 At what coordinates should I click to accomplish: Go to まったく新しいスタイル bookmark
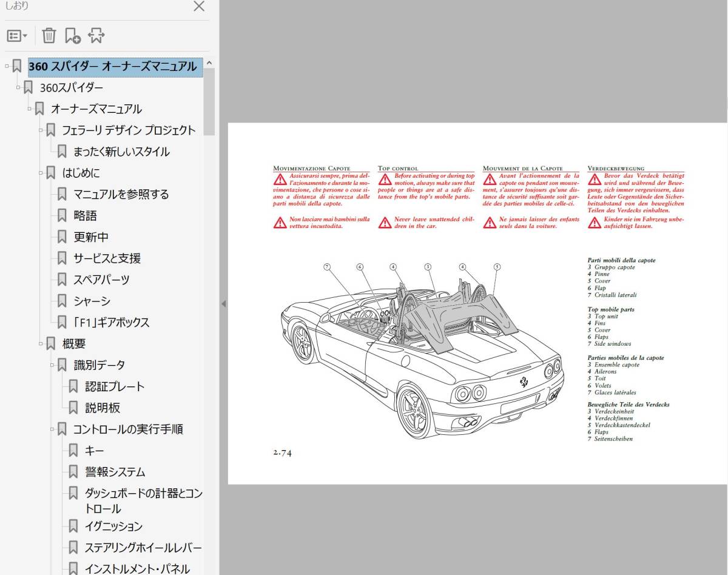pyautogui.click(x=121, y=152)
